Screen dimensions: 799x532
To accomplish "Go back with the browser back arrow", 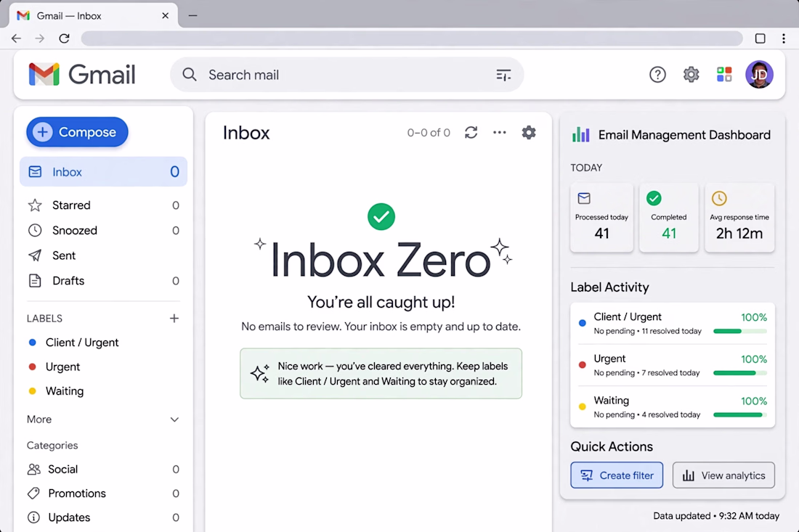I will pyautogui.click(x=16, y=38).
